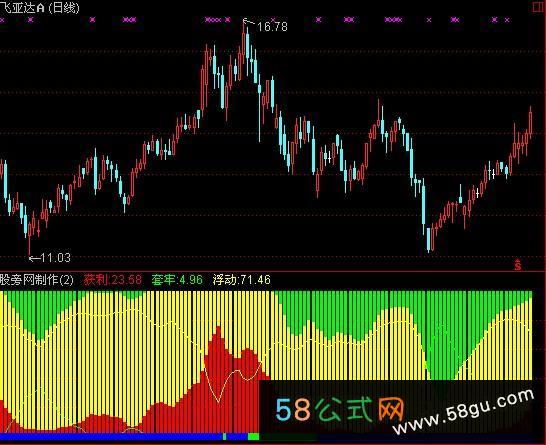Click the small green segment in bottom bar

pyautogui.click(x=225, y=436)
